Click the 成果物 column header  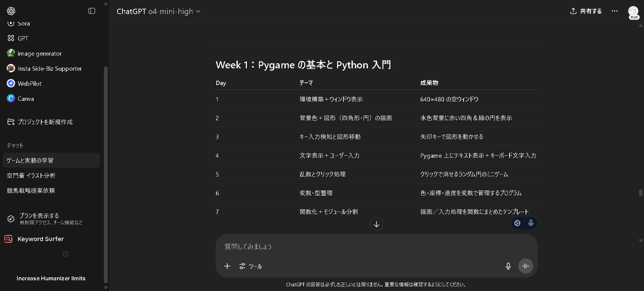[x=429, y=83]
